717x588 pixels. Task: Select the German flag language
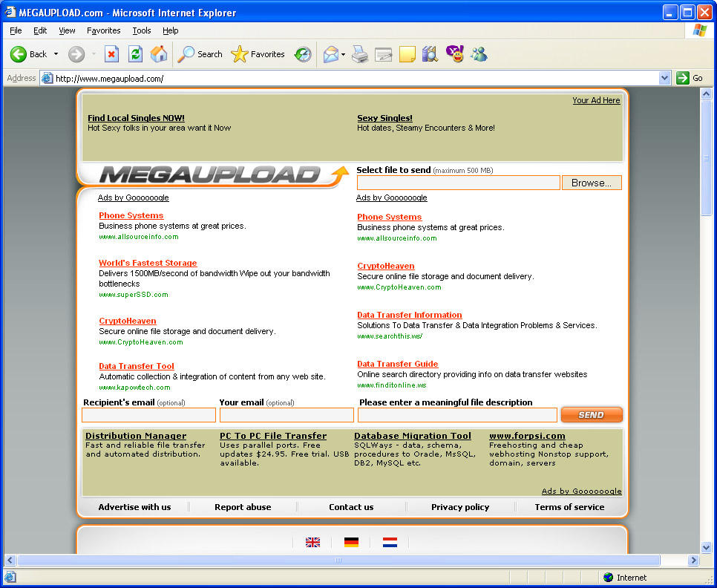pyautogui.click(x=351, y=542)
